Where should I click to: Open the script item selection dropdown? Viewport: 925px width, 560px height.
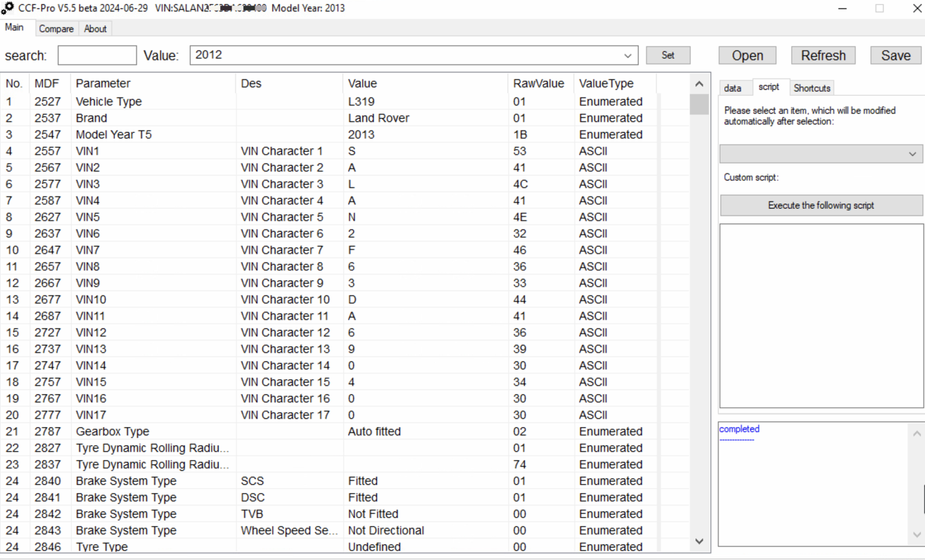pyautogui.click(x=821, y=154)
